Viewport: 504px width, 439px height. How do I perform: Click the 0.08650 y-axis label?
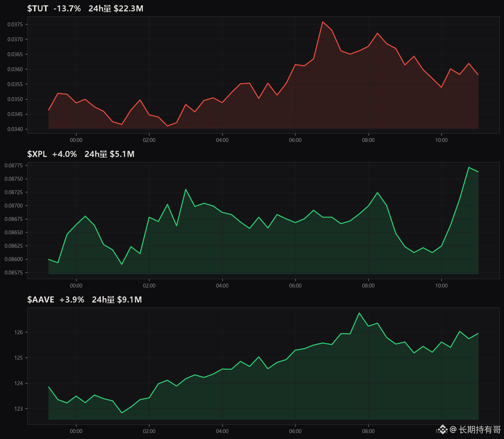14,232
